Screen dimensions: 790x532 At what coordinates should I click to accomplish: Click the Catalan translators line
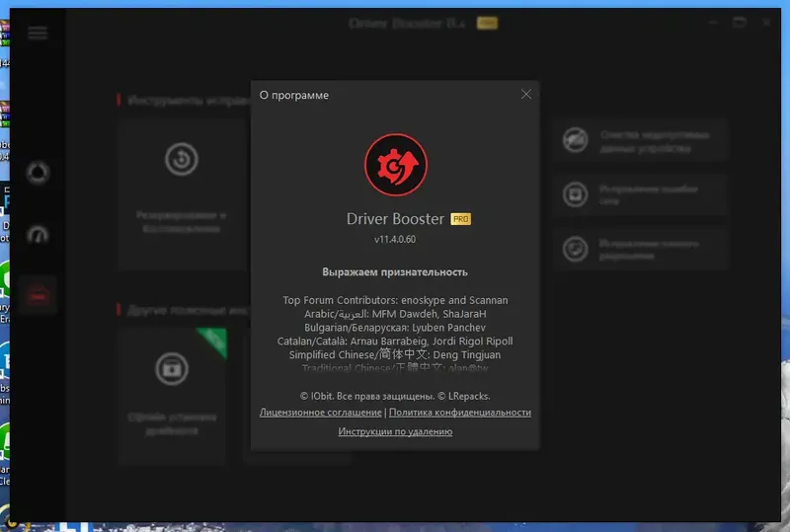(395, 342)
